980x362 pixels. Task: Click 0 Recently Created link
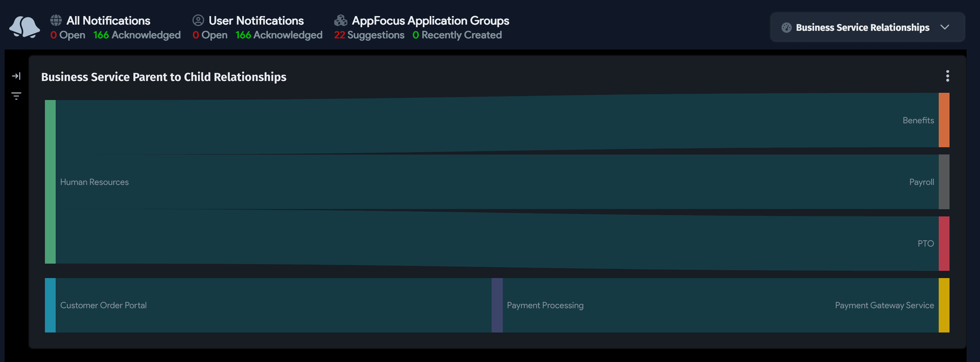coord(457,35)
